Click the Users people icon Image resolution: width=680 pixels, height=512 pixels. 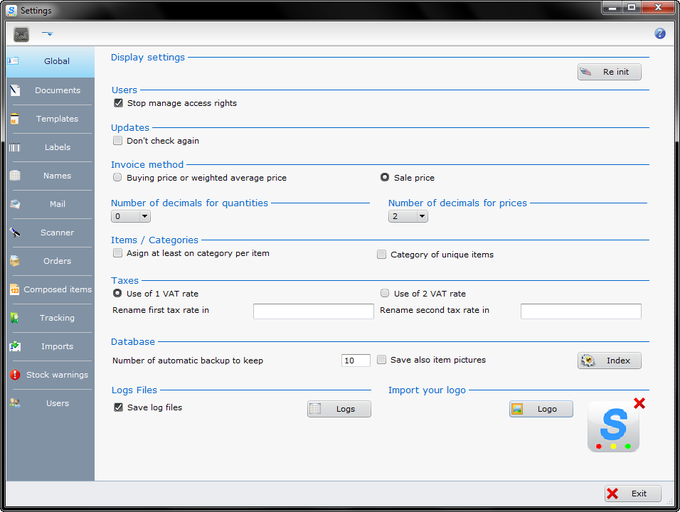tap(15, 403)
